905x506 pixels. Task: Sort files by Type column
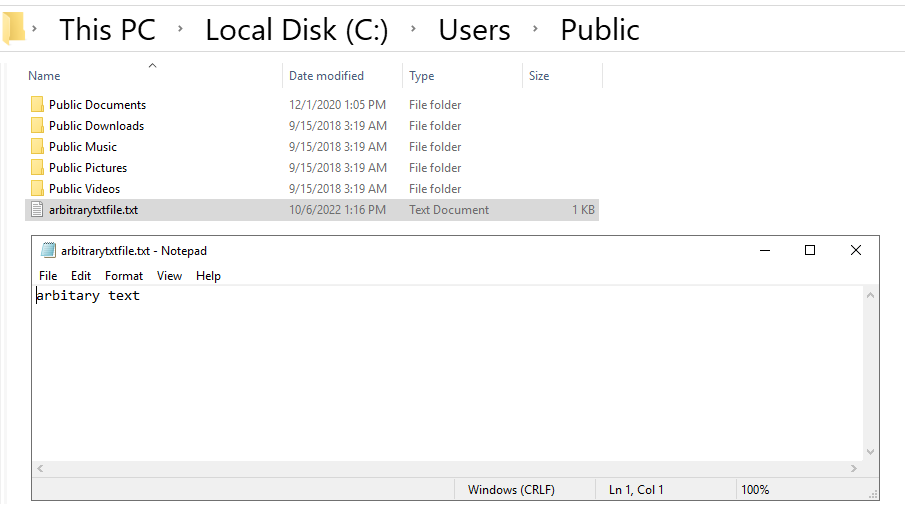(421, 76)
